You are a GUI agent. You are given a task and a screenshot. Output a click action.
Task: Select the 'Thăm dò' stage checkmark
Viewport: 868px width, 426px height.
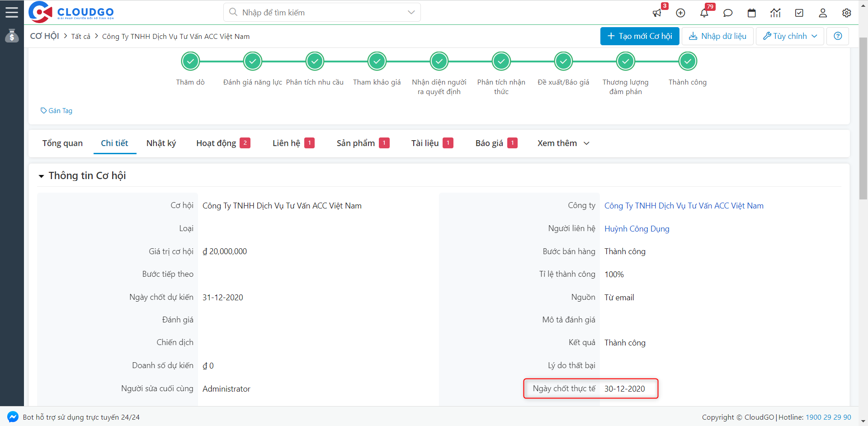190,61
